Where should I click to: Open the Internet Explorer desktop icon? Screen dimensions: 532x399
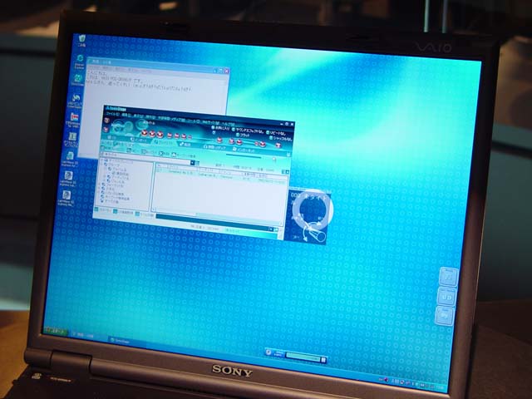[x=80, y=61]
